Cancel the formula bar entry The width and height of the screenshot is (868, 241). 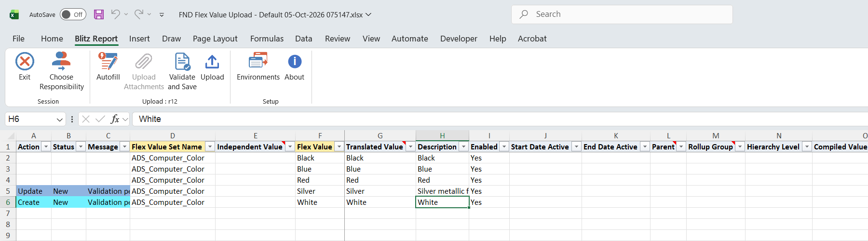point(86,119)
